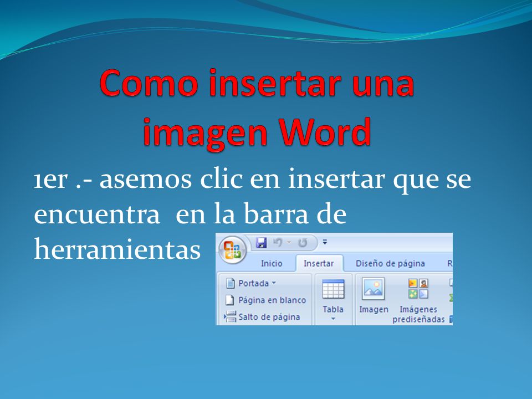Click the Imágenes prediseñadas clip art icon
The image size is (532, 399).
(x=418, y=289)
